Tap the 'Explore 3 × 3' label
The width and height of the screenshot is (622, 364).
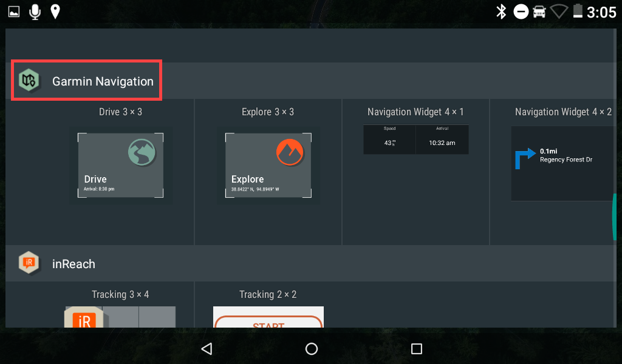point(268,112)
